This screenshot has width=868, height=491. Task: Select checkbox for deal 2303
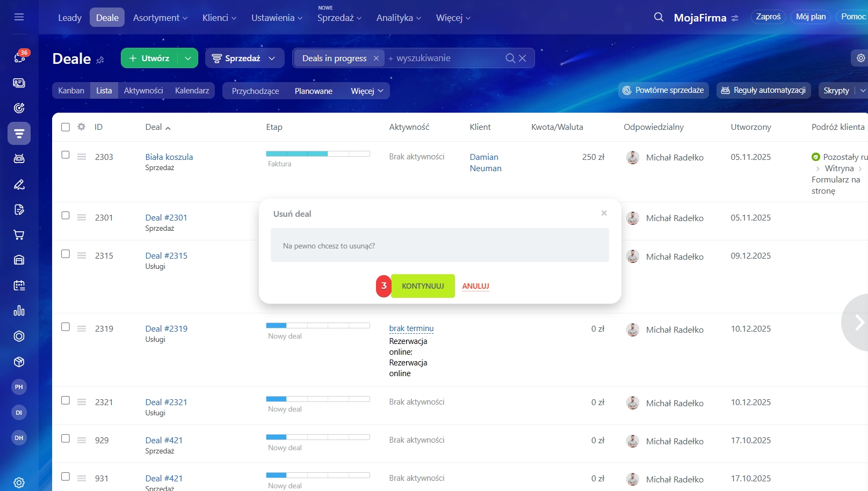click(x=66, y=155)
